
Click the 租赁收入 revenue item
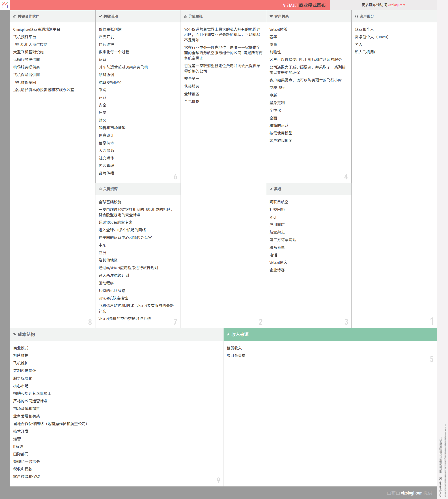[x=234, y=348]
